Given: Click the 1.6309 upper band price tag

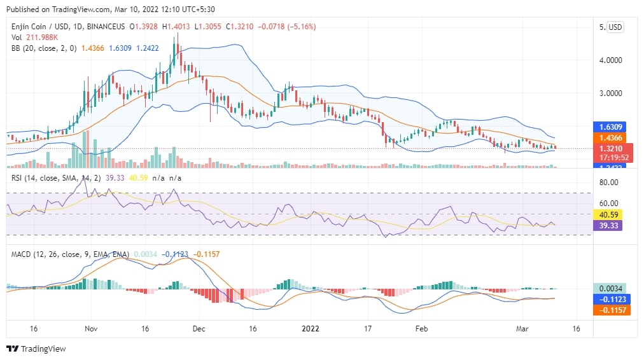Looking at the screenshot, I should click(610, 127).
